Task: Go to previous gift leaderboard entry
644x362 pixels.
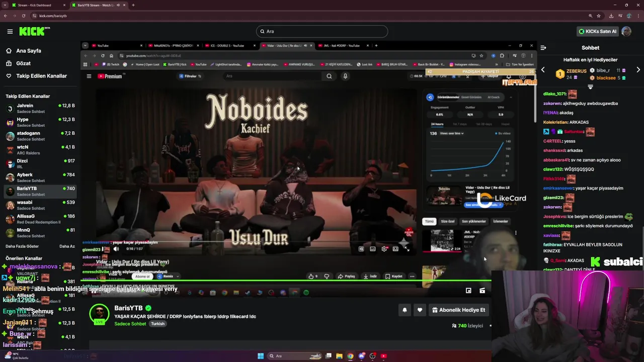Action: pos(543,70)
